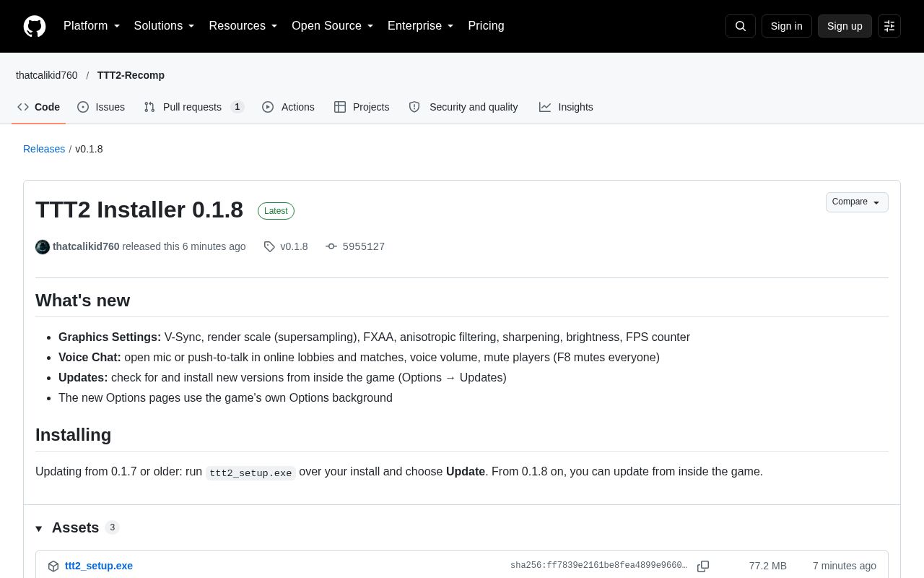
Task: Download ttt2_setup.exe asset
Action: 99,566
